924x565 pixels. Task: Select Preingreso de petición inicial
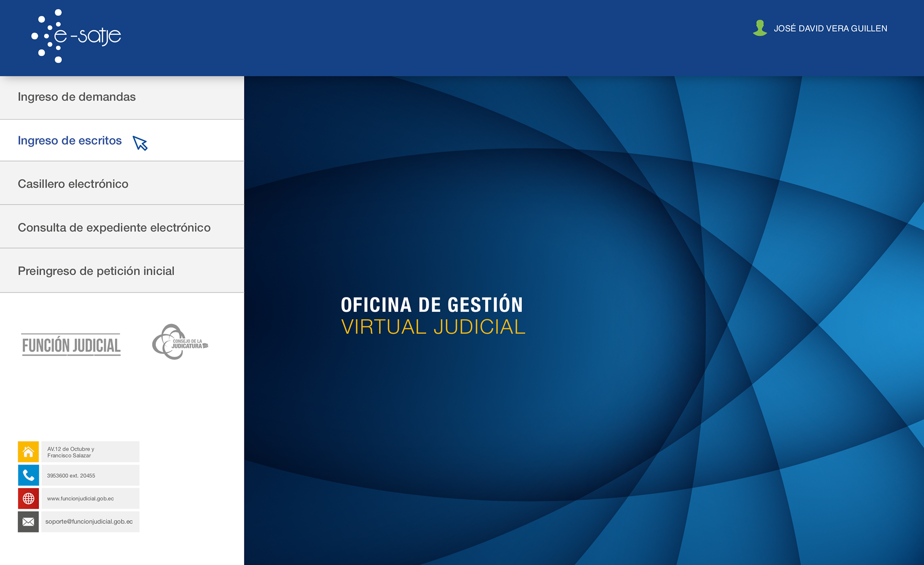[x=96, y=271]
